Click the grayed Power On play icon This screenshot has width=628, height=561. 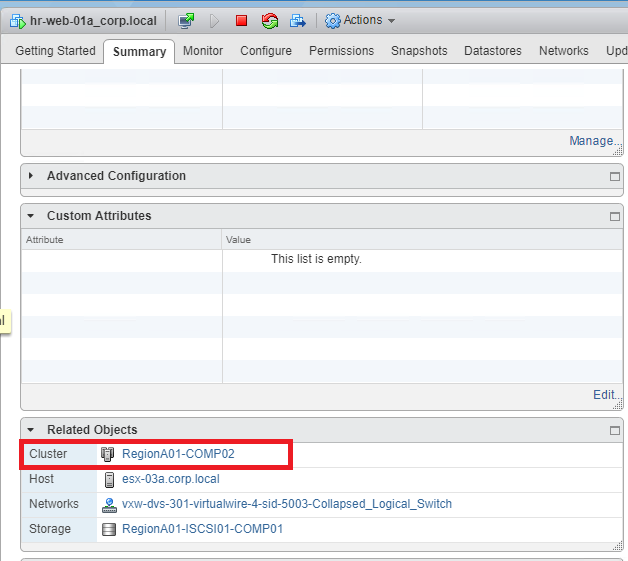click(214, 20)
